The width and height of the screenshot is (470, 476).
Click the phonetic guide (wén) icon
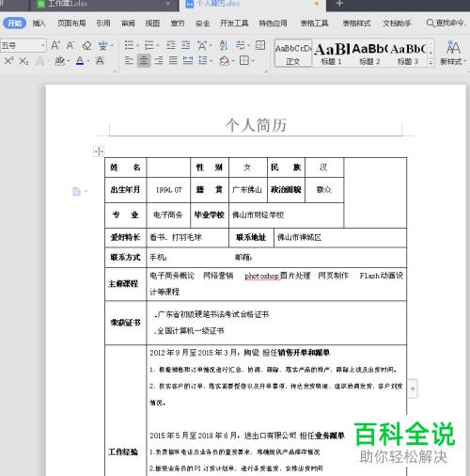[102, 46]
